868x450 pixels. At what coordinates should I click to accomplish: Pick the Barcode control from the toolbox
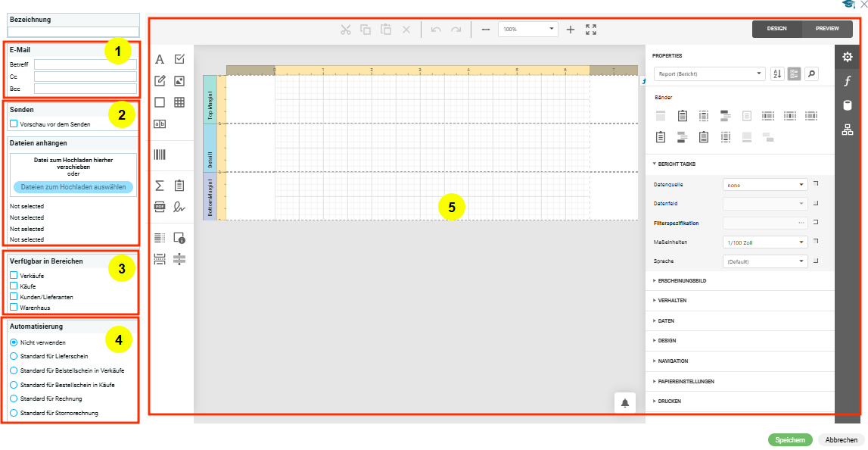(x=160, y=155)
